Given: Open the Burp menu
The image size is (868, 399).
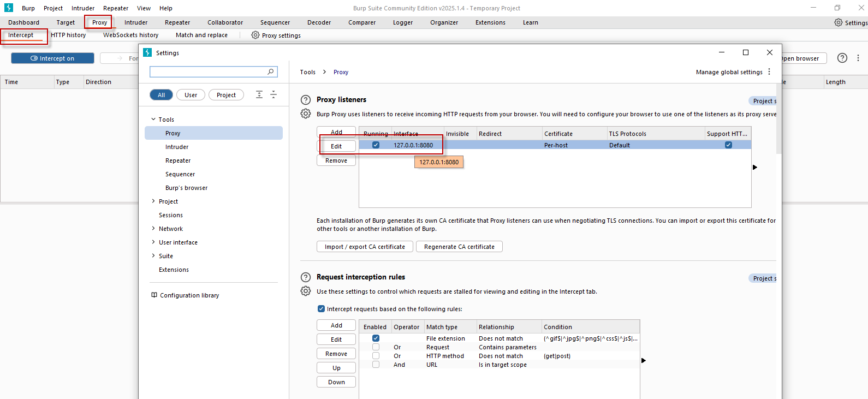Looking at the screenshot, I should click(28, 8).
